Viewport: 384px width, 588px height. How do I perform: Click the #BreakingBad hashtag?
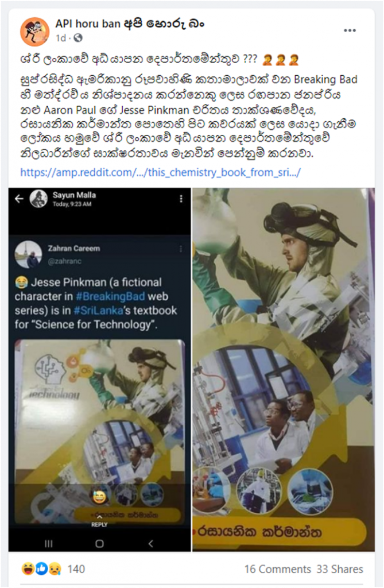(x=110, y=296)
